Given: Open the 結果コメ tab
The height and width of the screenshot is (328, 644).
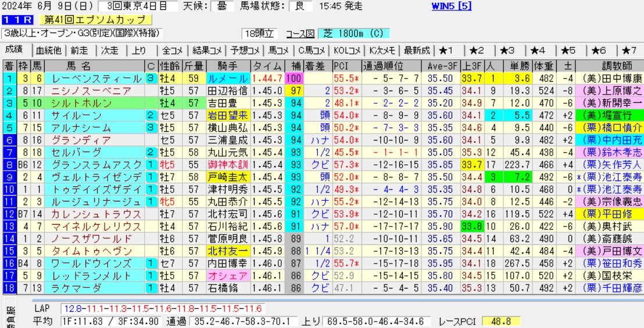Looking at the screenshot, I should coord(206,51).
